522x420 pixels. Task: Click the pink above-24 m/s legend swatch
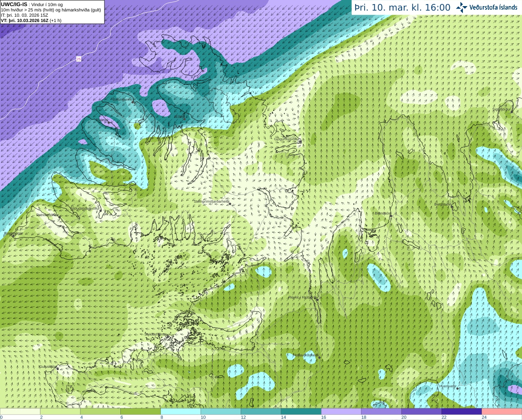coord(502,411)
